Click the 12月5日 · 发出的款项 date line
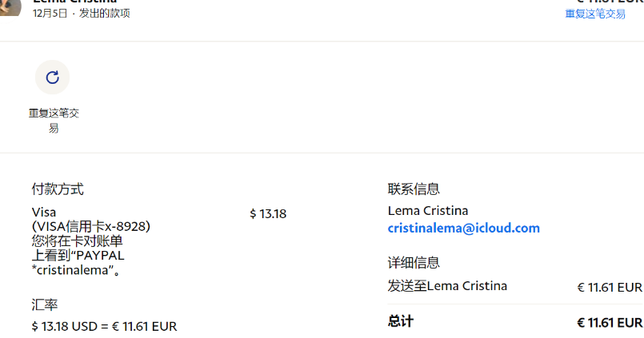The image size is (644, 338). tap(82, 14)
